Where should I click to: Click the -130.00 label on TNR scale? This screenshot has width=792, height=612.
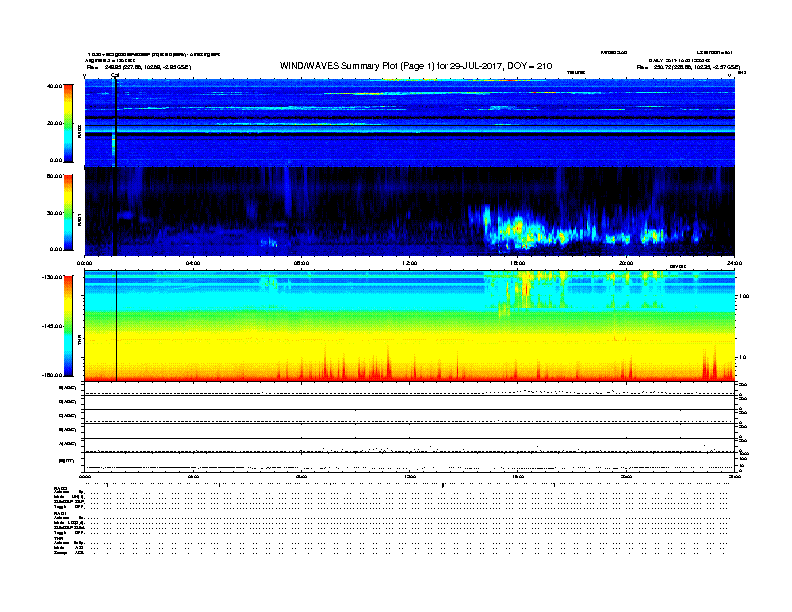pos(52,277)
